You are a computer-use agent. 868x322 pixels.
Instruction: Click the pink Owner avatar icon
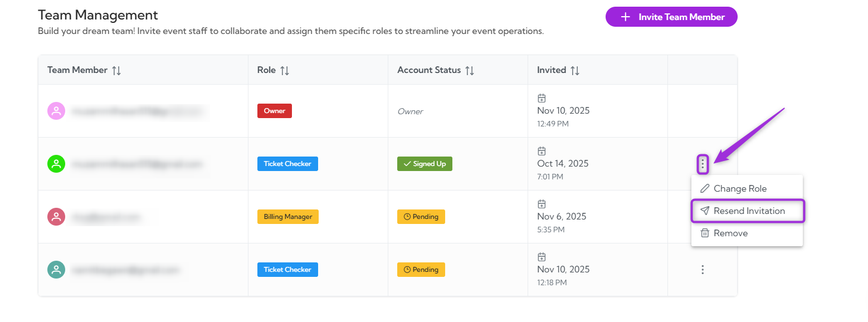(x=56, y=111)
